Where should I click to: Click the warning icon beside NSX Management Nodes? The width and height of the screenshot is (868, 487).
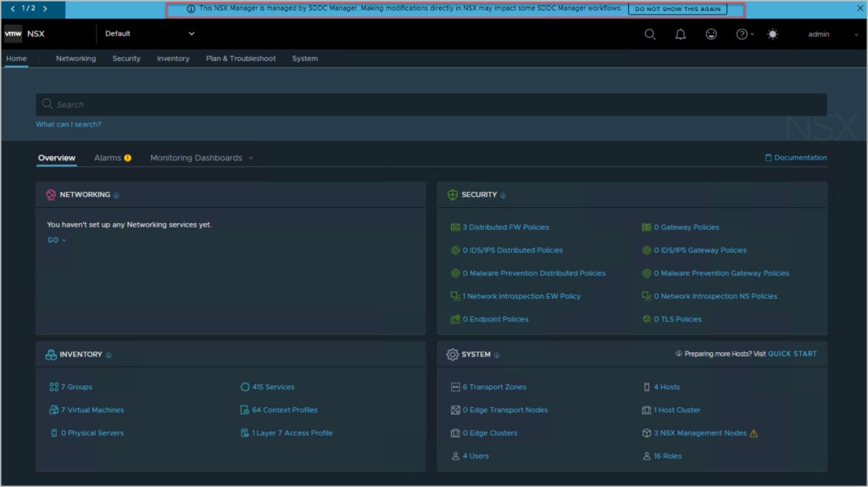point(754,434)
